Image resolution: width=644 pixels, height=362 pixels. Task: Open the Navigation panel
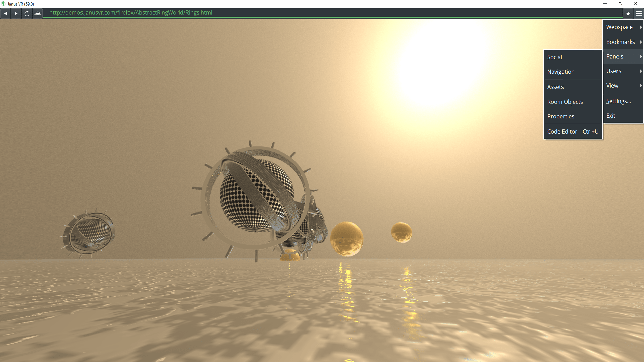point(561,72)
